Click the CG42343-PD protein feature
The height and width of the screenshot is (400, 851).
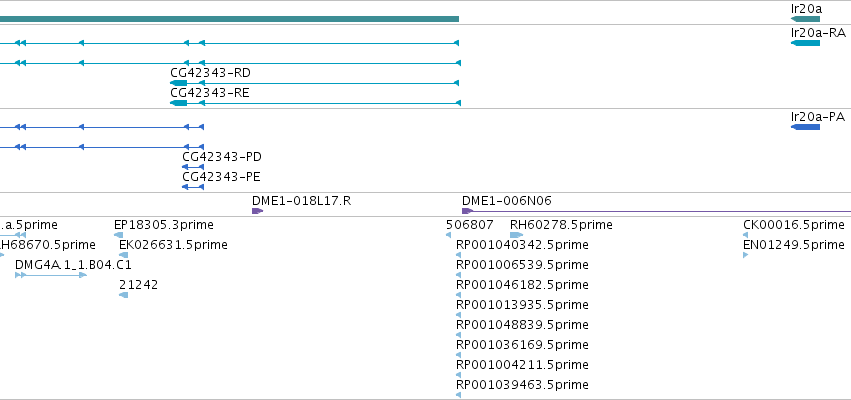(193, 167)
